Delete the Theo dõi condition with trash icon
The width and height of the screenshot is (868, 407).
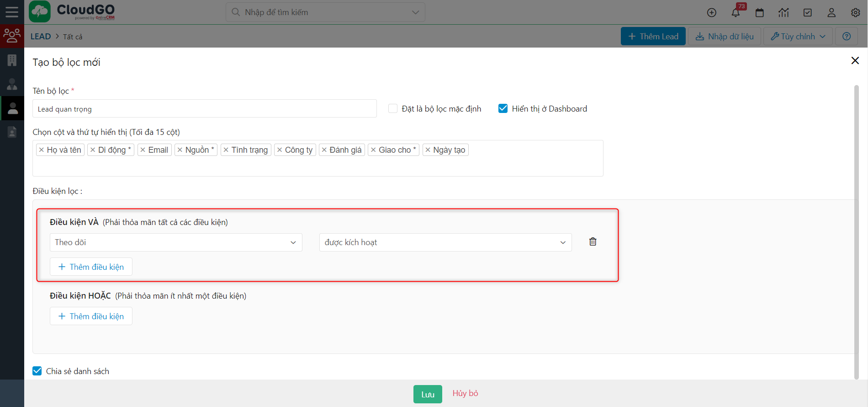593,241
